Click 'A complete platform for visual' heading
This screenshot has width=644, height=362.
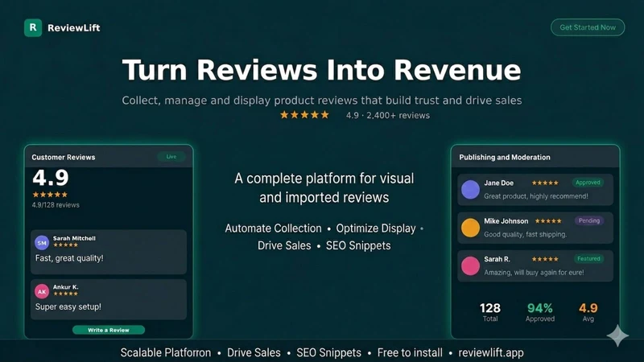click(x=324, y=179)
